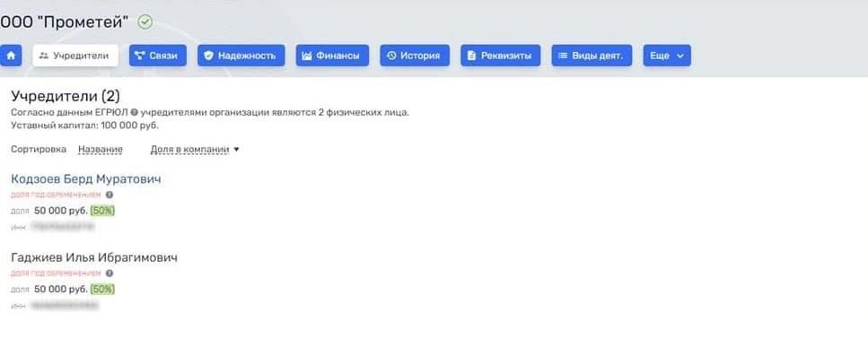Open Кодзоев Берд Муратович profile link
Viewport: 868px width, 338px height.
point(86,178)
